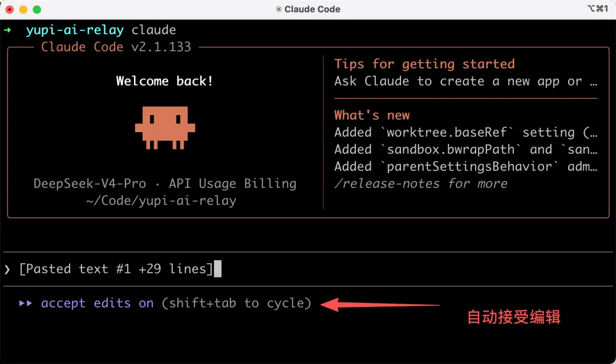Click 'yupi-ai-relay' directory name in prompt

(x=75, y=30)
